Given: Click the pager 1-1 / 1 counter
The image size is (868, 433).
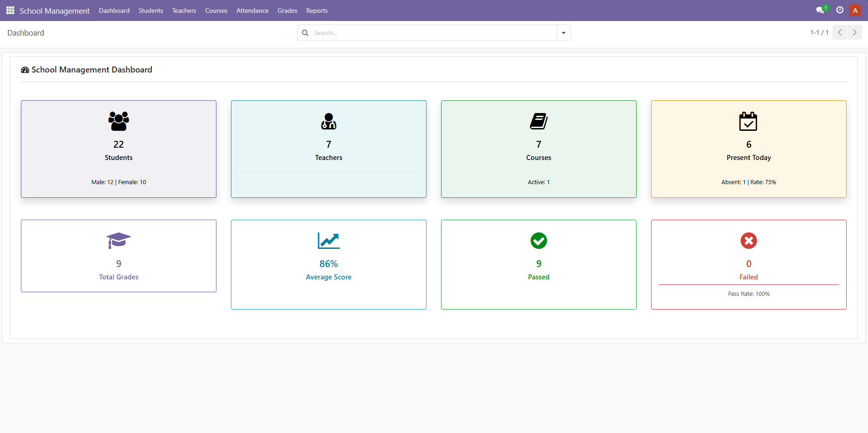Looking at the screenshot, I should coord(819,32).
